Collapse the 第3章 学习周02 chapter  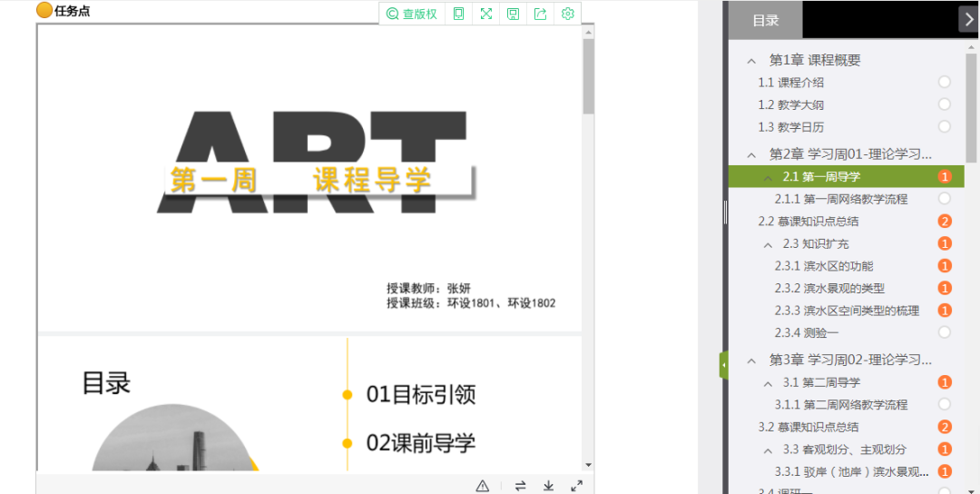pos(750,361)
